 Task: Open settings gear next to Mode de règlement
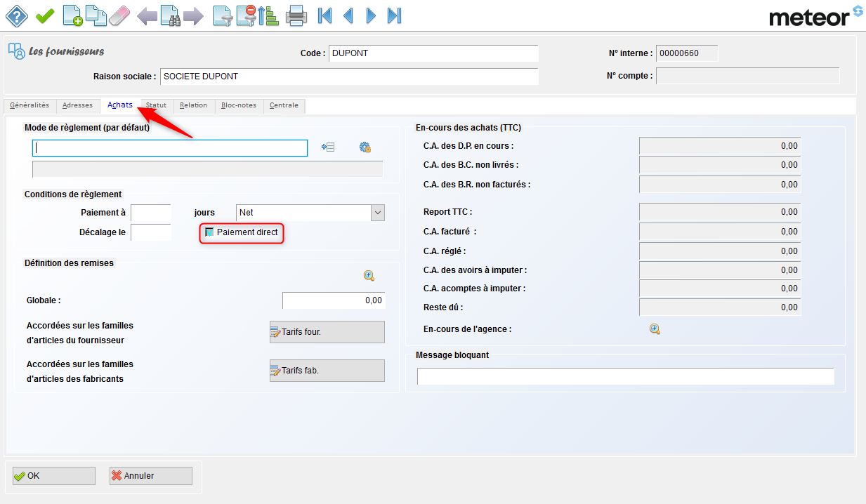coord(365,147)
